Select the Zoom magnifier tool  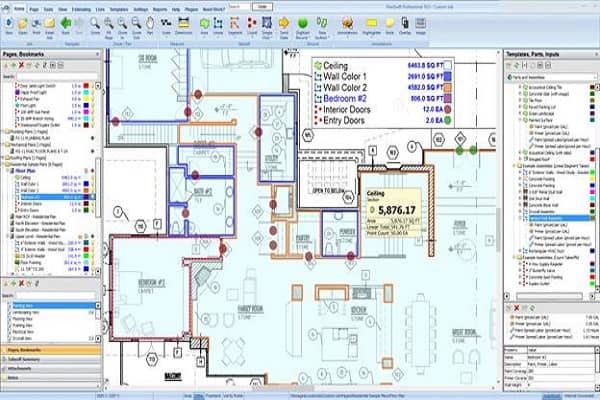click(x=95, y=26)
